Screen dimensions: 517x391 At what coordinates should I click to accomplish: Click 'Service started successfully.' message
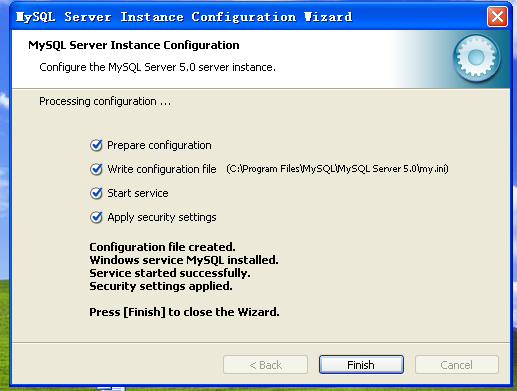[x=170, y=273]
